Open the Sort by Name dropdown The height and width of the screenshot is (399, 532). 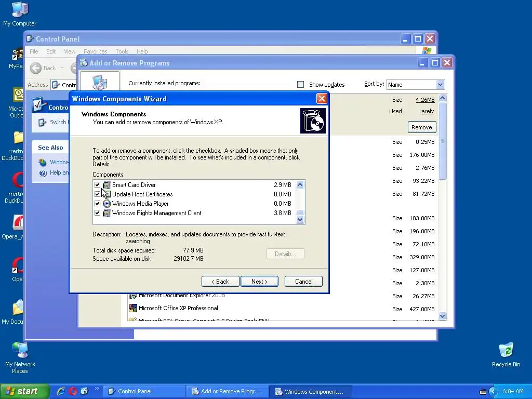click(440, 85)
